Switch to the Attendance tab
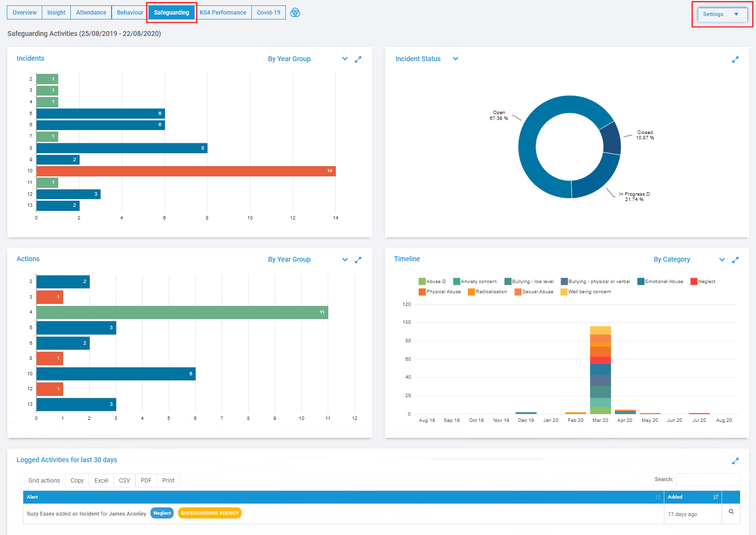Image resolution: width=756 pixels, height=535 pixels. (x=91, y=13)
